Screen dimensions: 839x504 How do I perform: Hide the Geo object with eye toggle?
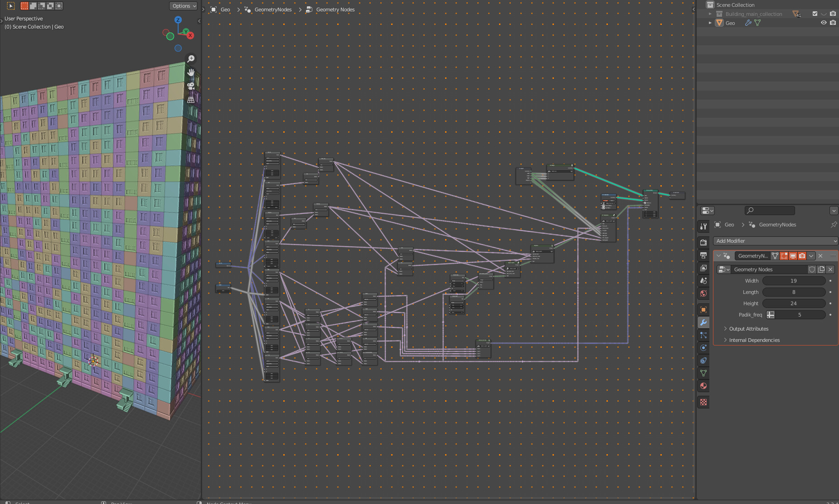[x=824, y=23]
